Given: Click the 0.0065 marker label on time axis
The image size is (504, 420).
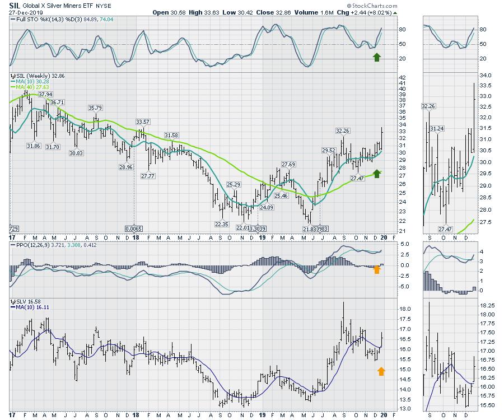Looking at the screenshot, I should (x=134, y=229).
